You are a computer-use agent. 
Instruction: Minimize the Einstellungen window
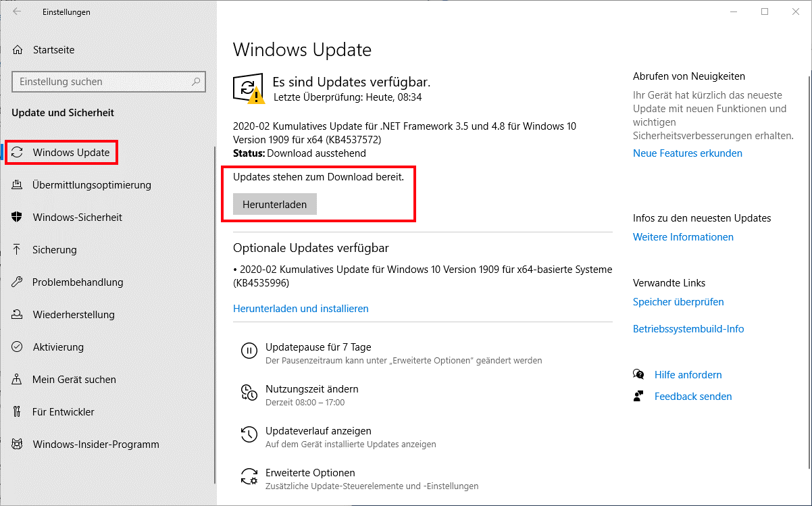pyautogui.click(x=734, y=11)
